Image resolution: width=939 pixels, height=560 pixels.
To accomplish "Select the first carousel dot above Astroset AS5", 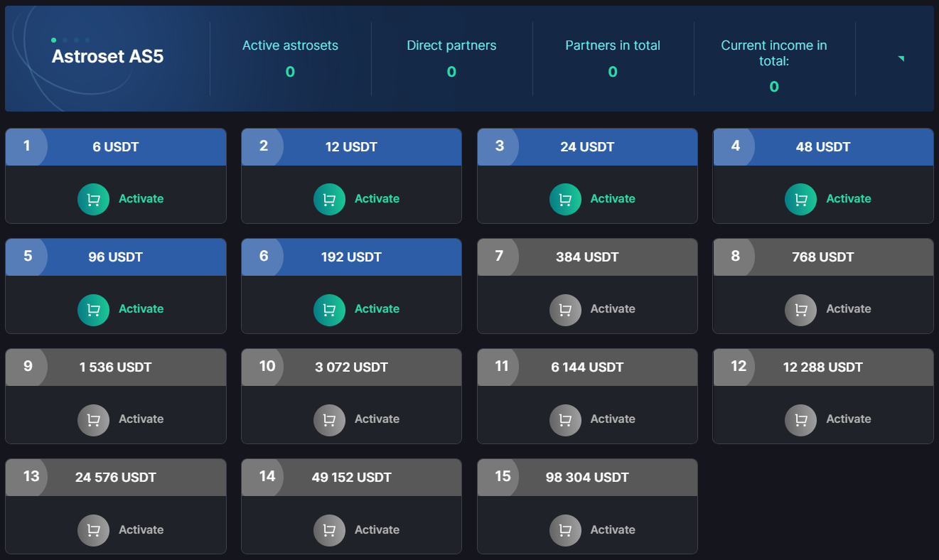I will coord(54,40).
